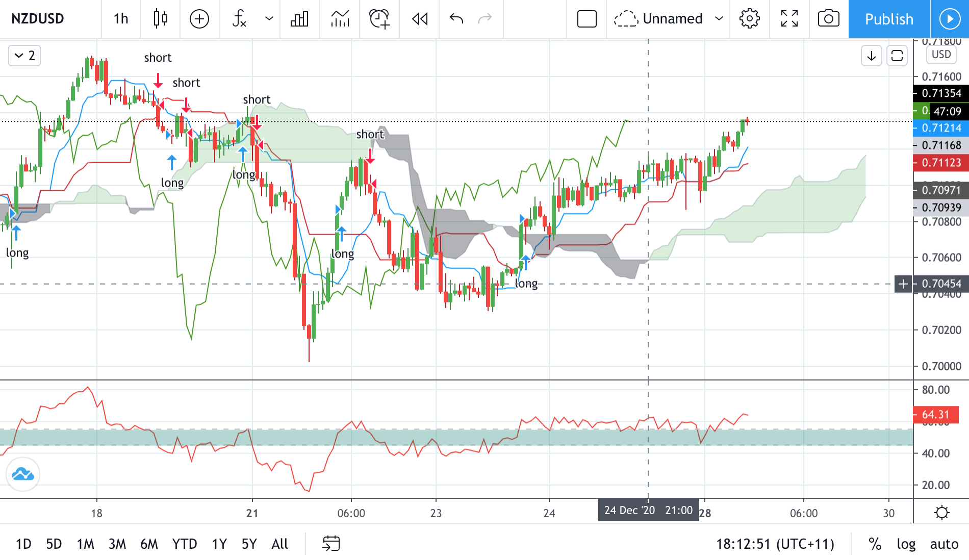Click the 06:00 time label before 23
This screenshot has height=560, width=969.
click(x=351, y=513)
